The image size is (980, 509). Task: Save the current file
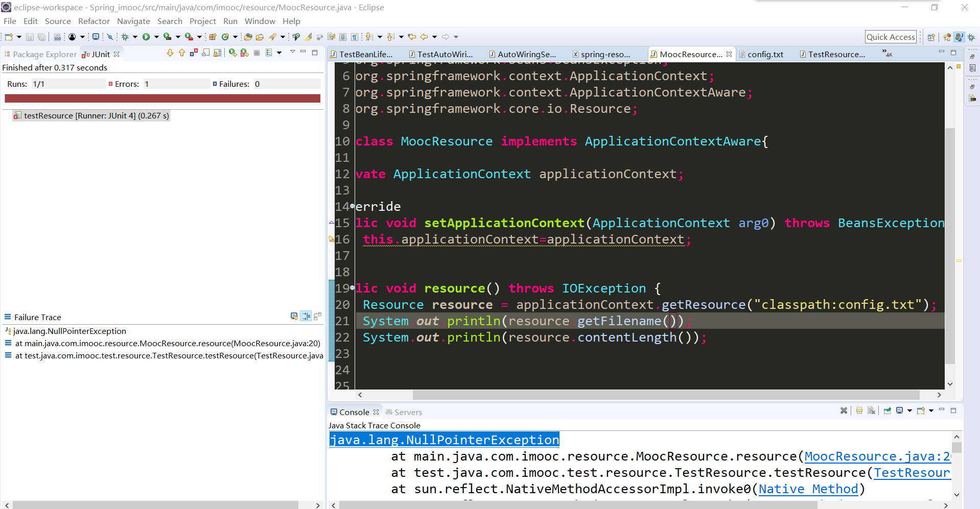coord(29,36)
